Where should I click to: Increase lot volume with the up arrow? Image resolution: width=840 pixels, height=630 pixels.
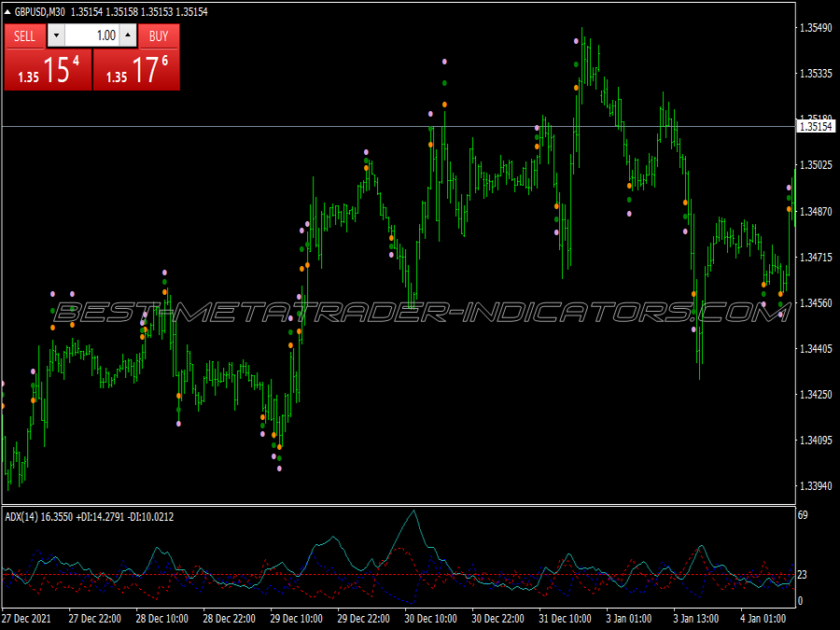tap(128, 35)
